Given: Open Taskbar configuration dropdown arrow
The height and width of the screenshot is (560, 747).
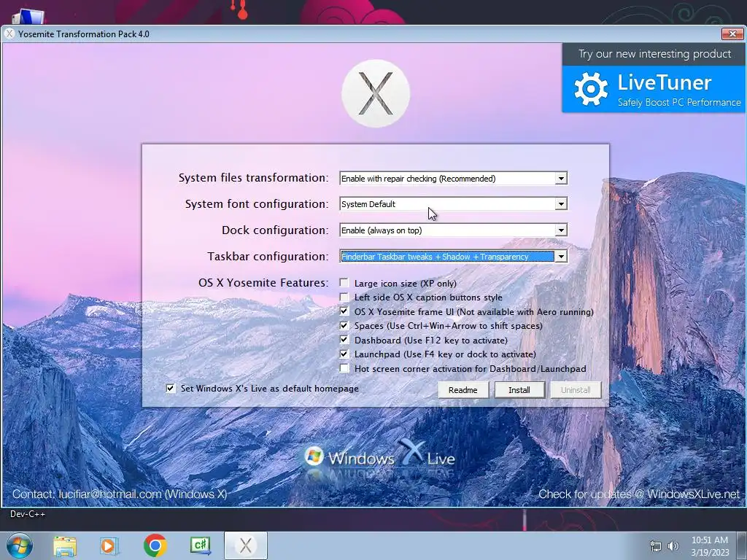Looking at the screenshot, I should [x=561, y=257].
